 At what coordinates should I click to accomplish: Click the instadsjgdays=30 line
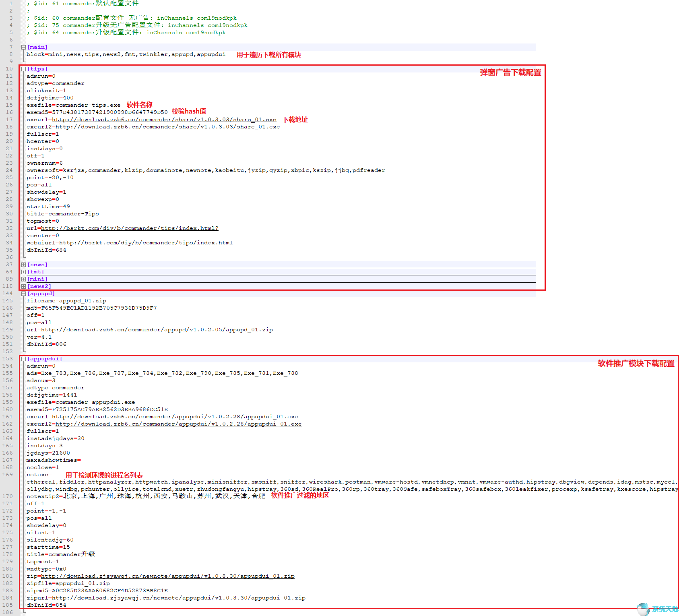[x=56, y=438]
